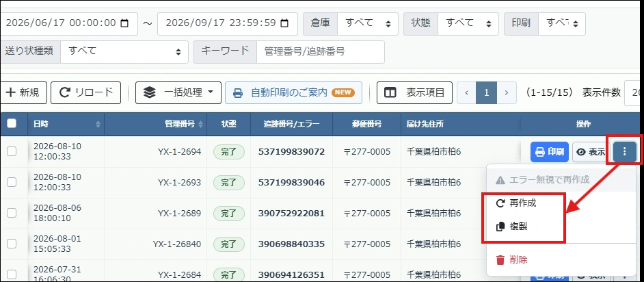Click tracking number 537199839072
Screen dimensions: 644x282
291,152
